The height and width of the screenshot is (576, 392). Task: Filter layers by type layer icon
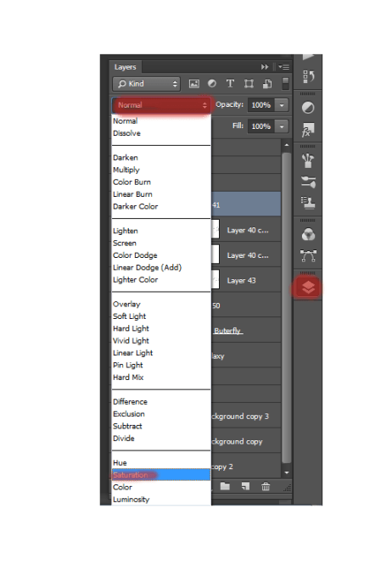pyautogui.click(x=230, y=84)
